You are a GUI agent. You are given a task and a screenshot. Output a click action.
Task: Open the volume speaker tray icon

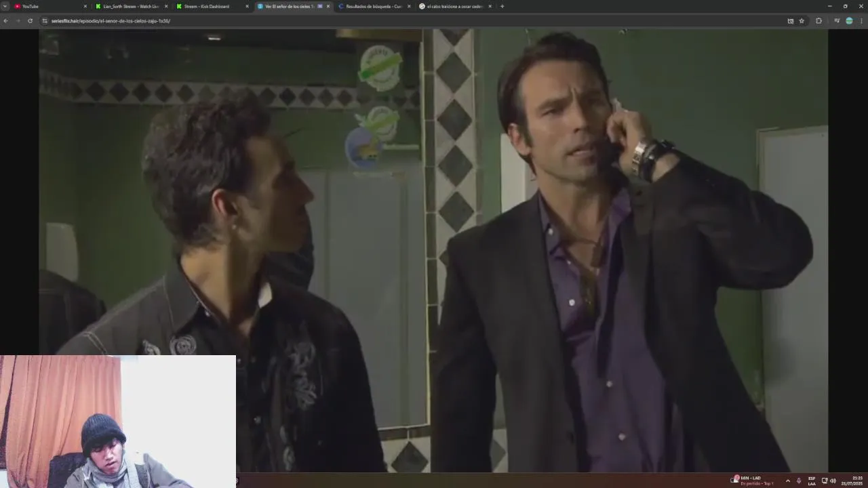833,481
